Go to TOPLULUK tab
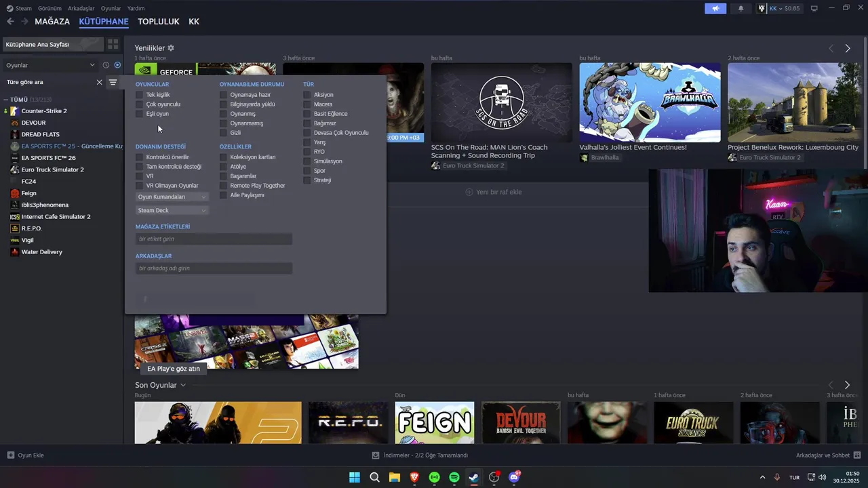 pos(159,22)
